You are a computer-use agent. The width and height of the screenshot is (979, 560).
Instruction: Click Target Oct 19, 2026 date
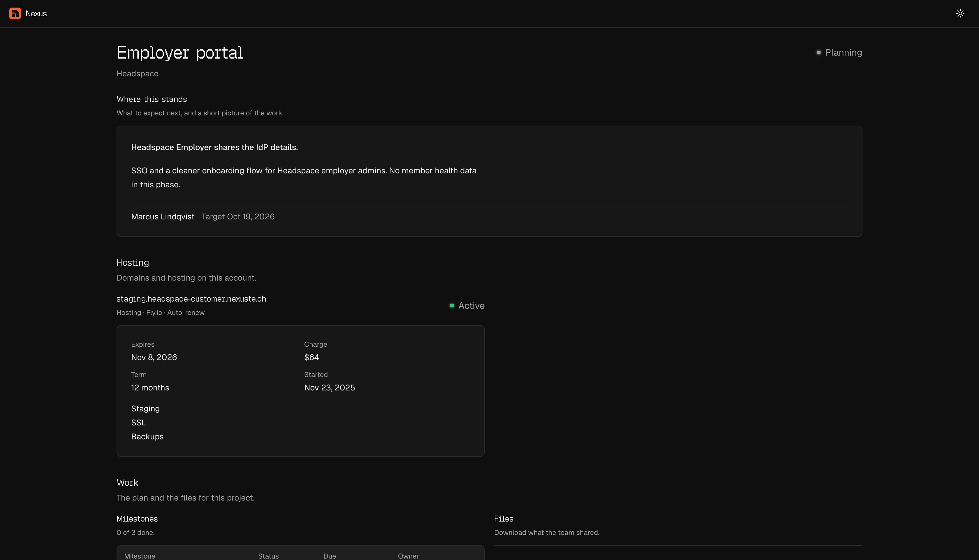click(238, 216)
